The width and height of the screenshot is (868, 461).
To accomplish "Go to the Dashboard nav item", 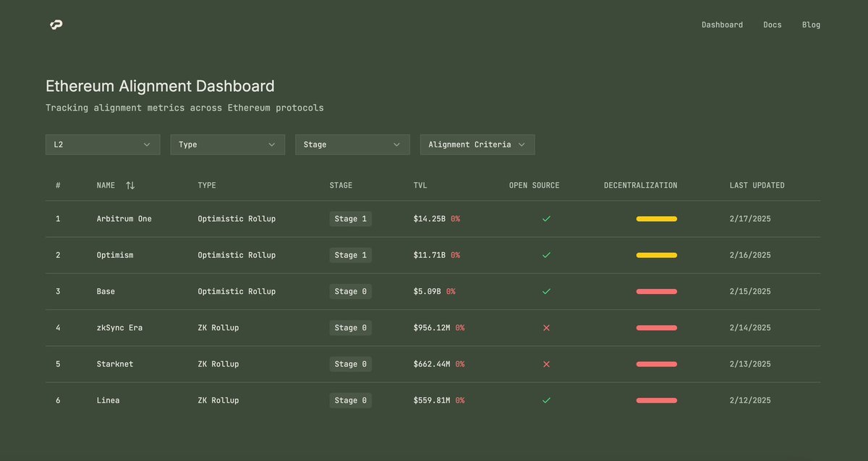I will (722, 25).
